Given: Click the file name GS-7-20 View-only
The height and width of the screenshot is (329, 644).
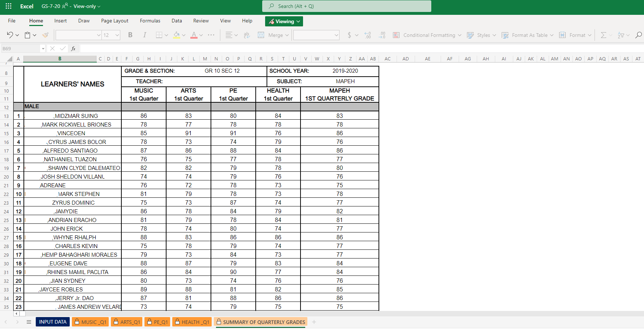Looking at the screenshot, I should (71, 6).
